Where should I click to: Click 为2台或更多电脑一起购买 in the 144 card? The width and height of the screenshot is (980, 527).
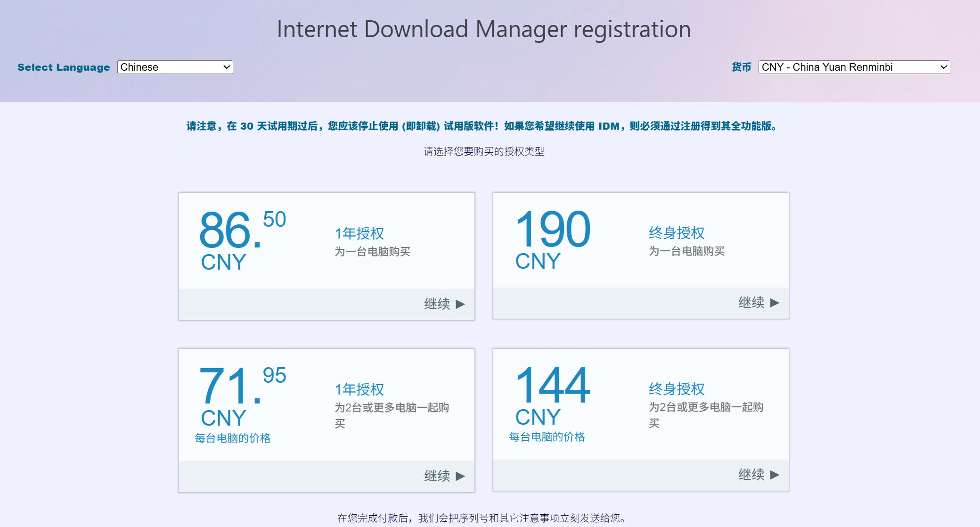click(706, 415)
